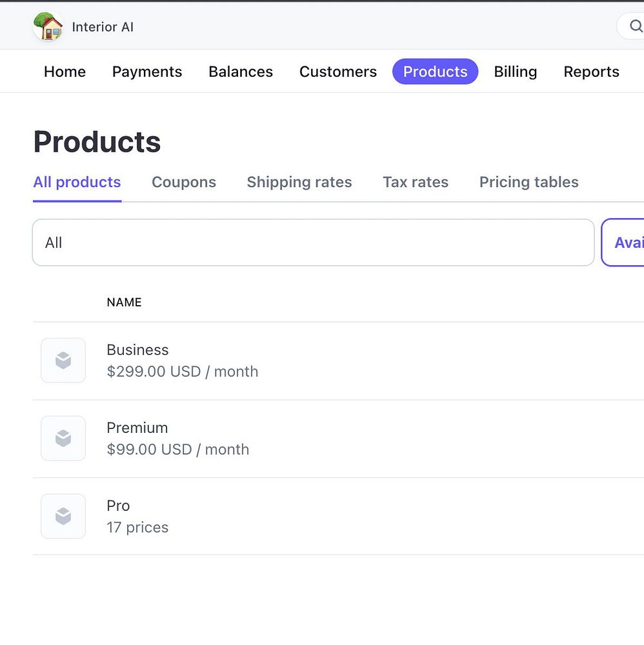644x645 pixels.
Task: Navigate to Customers
Action: click(338, 72)
